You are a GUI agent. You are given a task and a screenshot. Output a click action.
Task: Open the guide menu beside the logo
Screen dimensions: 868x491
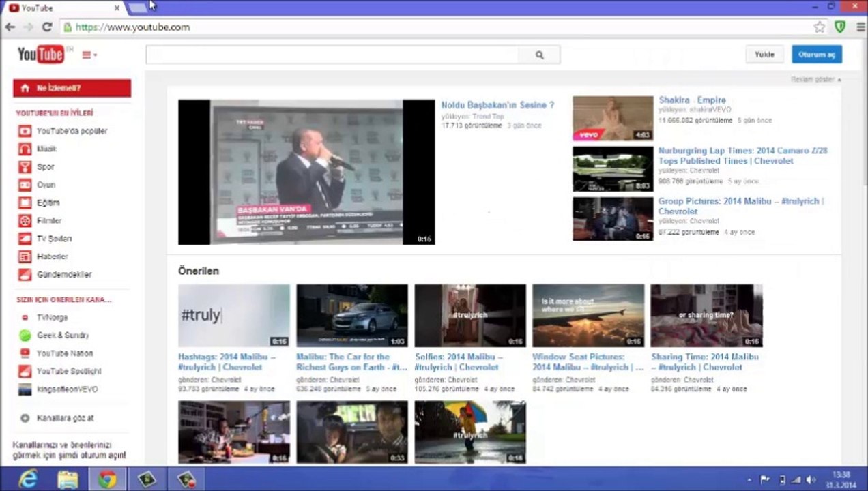(89, 55)
